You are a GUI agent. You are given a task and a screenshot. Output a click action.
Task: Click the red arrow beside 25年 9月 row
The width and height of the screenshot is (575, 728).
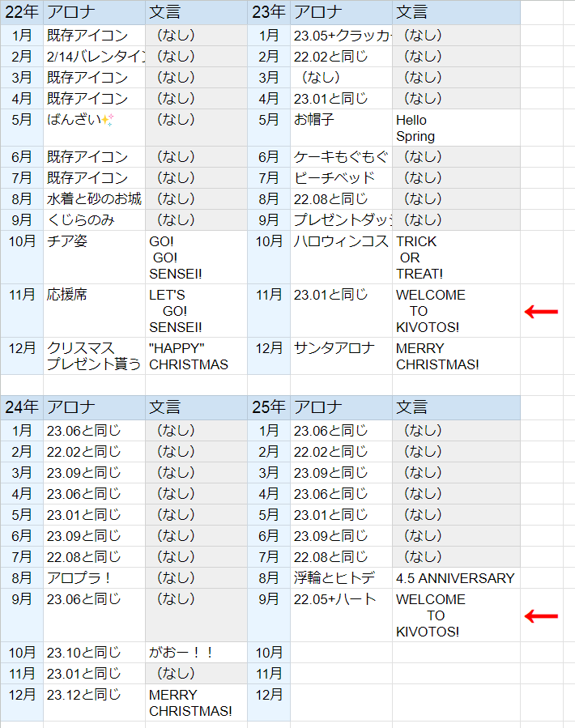coord(542,616)
